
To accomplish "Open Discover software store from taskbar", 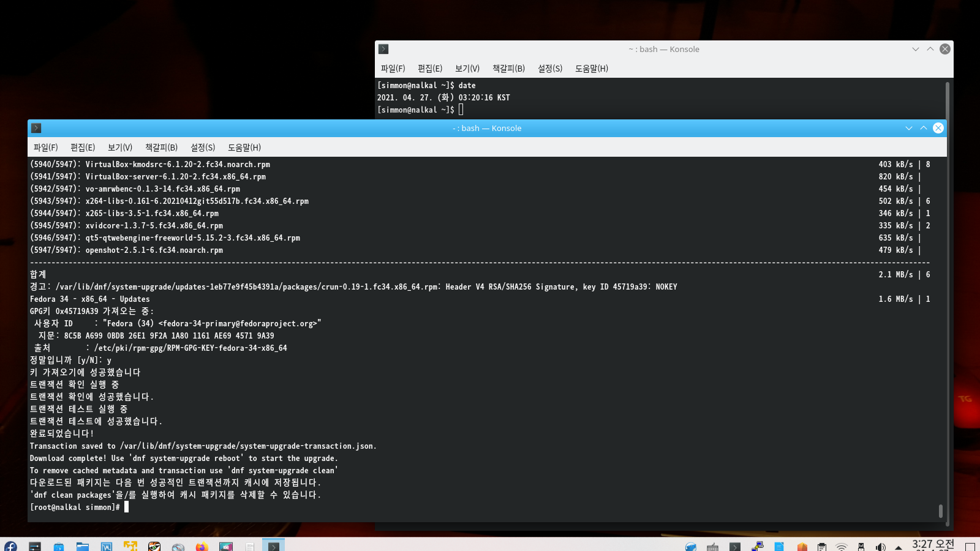I will pos(59,545).
